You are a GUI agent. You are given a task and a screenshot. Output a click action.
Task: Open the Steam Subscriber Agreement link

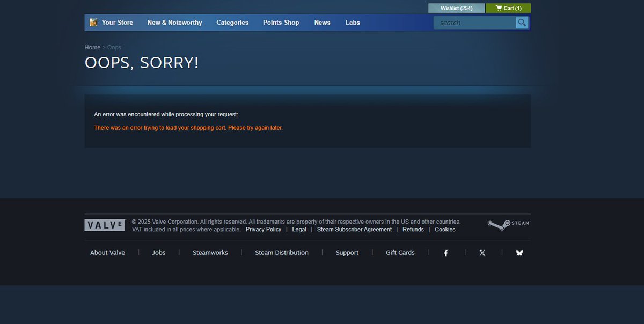pos(354,229)
